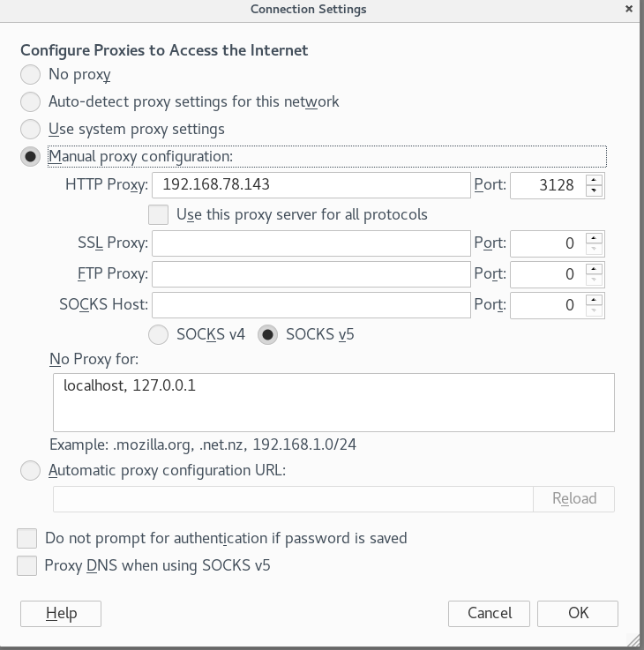Focus the SSL Proxy text field

tap(311, 243)
